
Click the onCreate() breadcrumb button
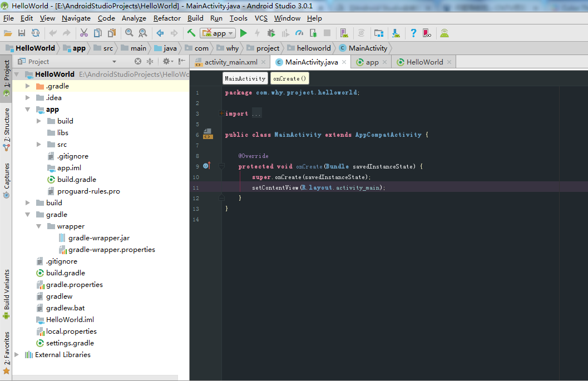point(289,78)
